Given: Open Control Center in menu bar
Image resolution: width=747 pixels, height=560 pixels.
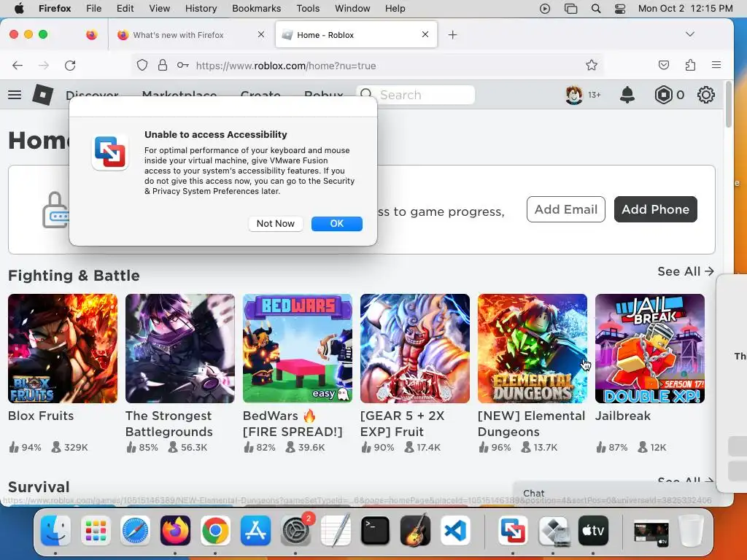Looking at the screenshot, I should coord(620,9).
